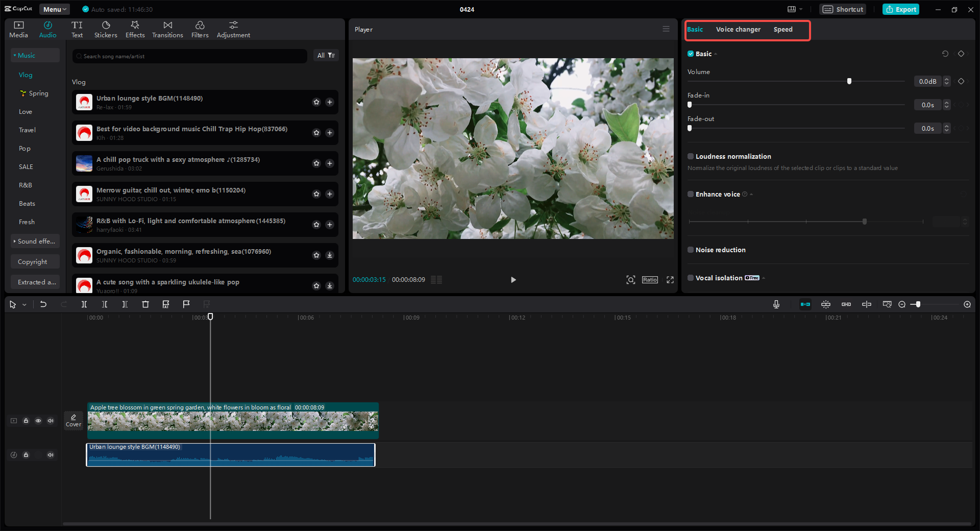Open the Effects panel
The width and height of the screenshot is (980, 531).
point(135,30)
